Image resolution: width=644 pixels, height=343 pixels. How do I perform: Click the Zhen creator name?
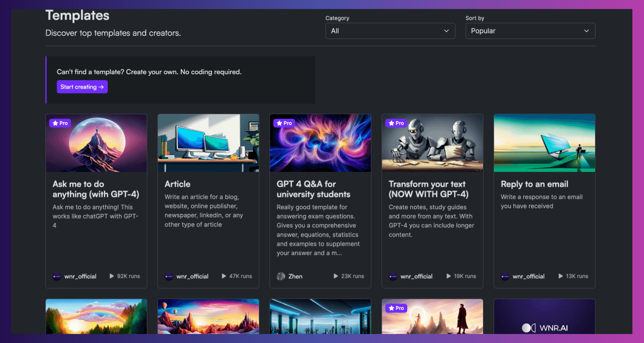[x=295, y=277]
